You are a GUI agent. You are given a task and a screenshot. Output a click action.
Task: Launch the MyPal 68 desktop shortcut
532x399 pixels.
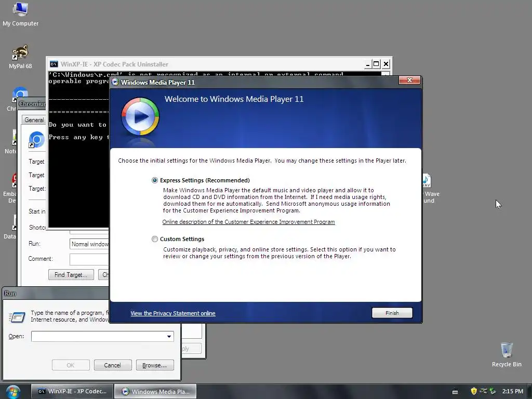coord(20,57)
